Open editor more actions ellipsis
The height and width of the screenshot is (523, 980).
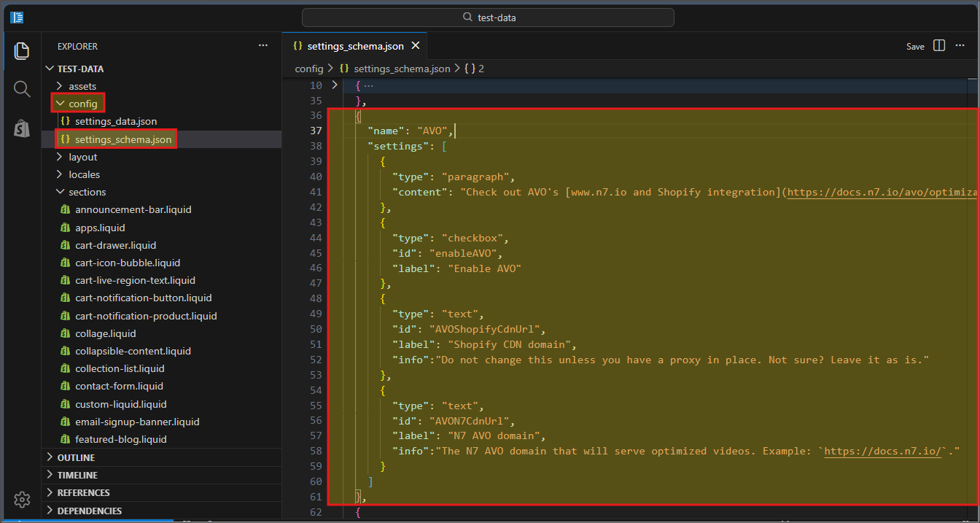(960, 45)
